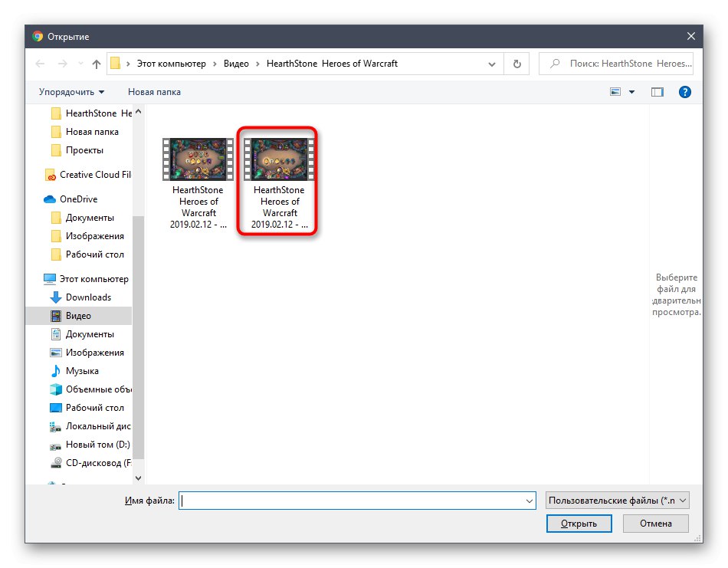Create a folder with Новая папка
The image size is (728, 568).
155,91
